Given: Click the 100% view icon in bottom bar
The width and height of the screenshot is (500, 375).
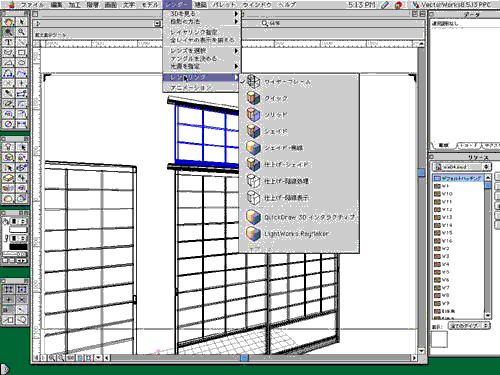Looking at the screenshot, I should click(70, 358).
